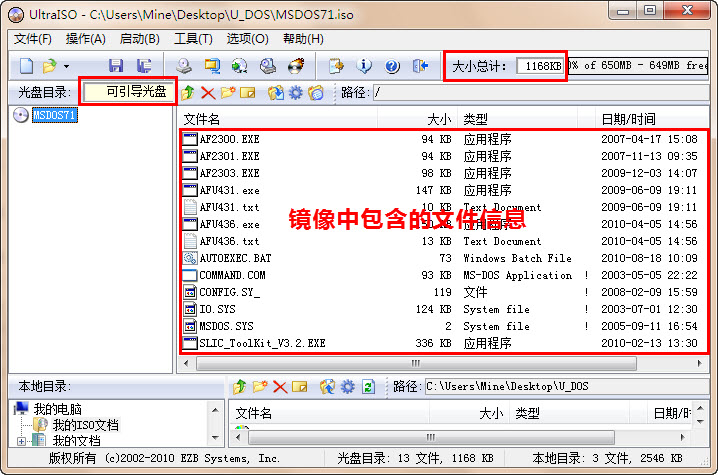Click the Mount to virtual drive icon
The height and width of the screenshot is (475, 718).
coord(239,66)
